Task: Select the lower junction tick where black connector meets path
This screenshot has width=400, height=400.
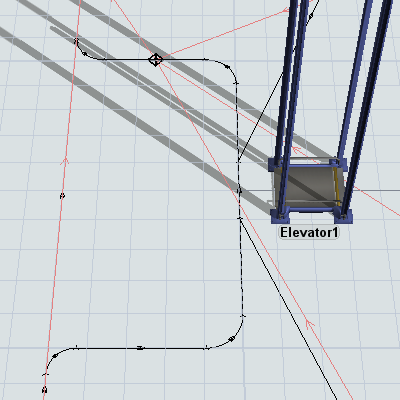Action: tap(240, 218)
